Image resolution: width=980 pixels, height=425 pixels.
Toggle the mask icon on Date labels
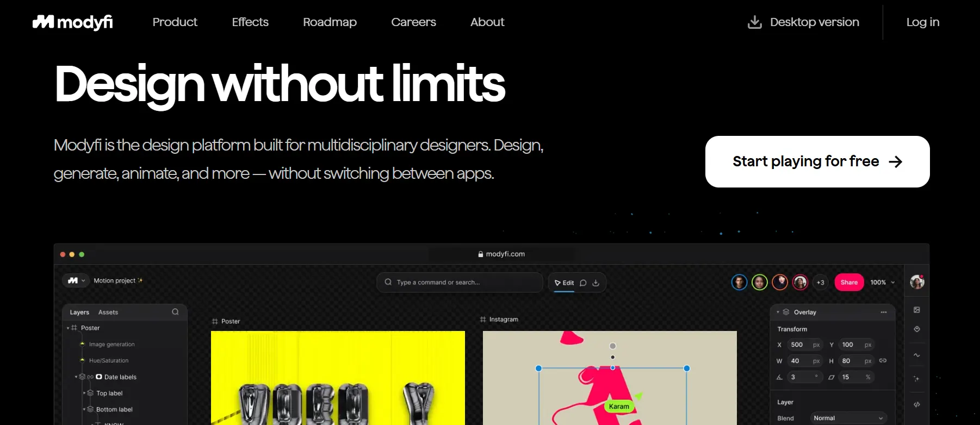pos(99,377)
